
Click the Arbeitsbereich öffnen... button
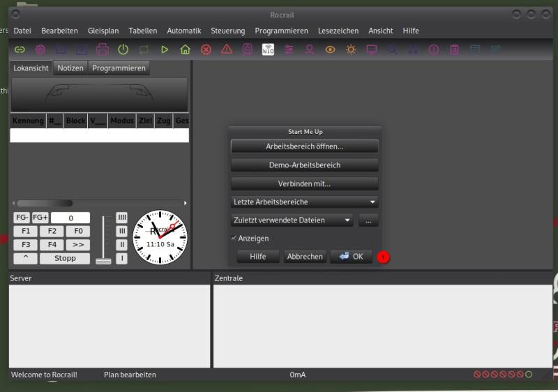pyautogui.click(x=304, y=147)
